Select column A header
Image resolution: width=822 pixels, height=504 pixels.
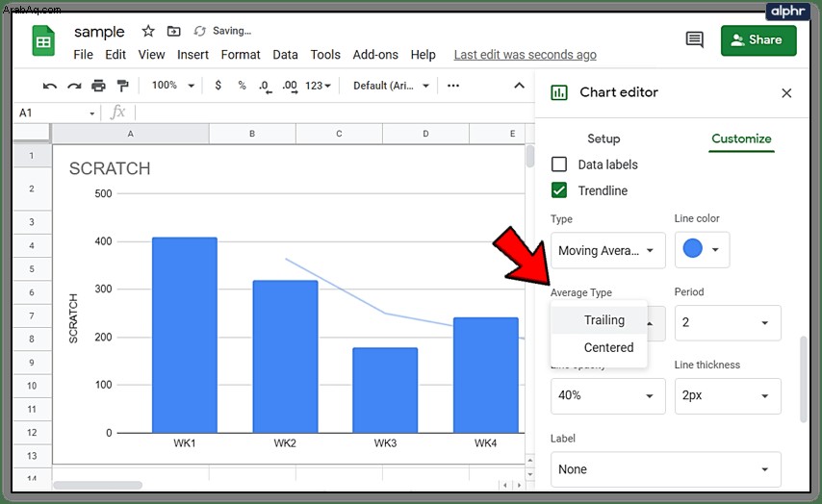tap(131, 134)
